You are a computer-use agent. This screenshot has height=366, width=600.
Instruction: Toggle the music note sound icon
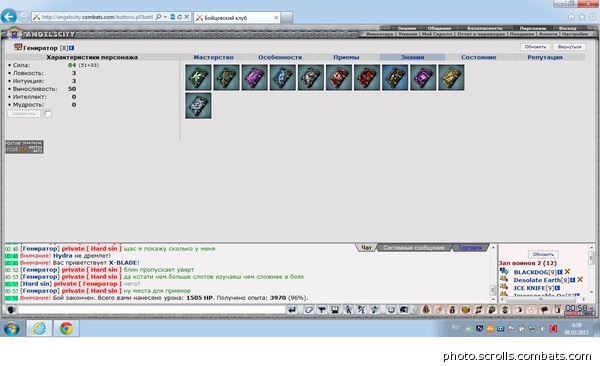pyautogui.click(x=375, y=309)
